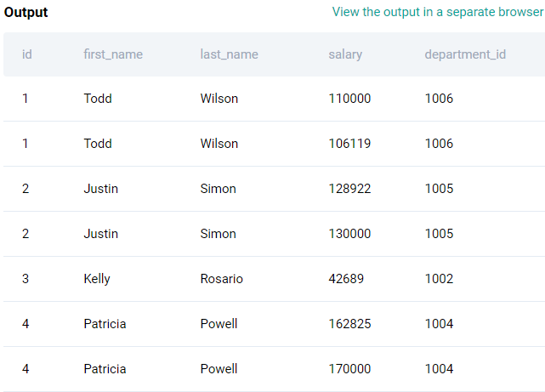This screenshot has width=545, height=392.
Task: Click Powell cell in the 170000 salary row
Action: (219, 369)
